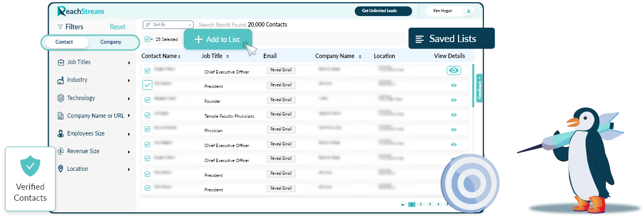Viewport: 644px width, 219px height.
Task: Click the Industry factory icon
Action: [61, 80]
